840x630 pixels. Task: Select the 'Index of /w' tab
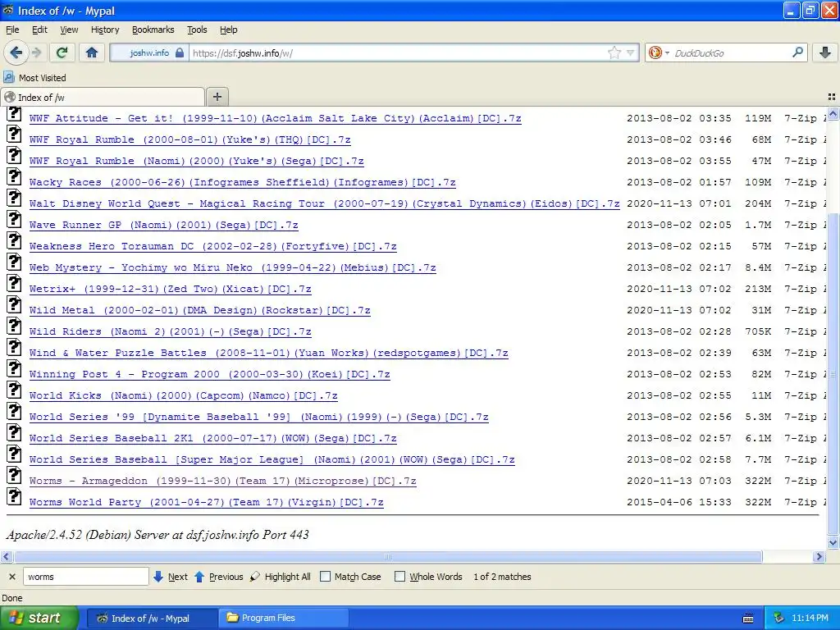(x=103, y=97)
